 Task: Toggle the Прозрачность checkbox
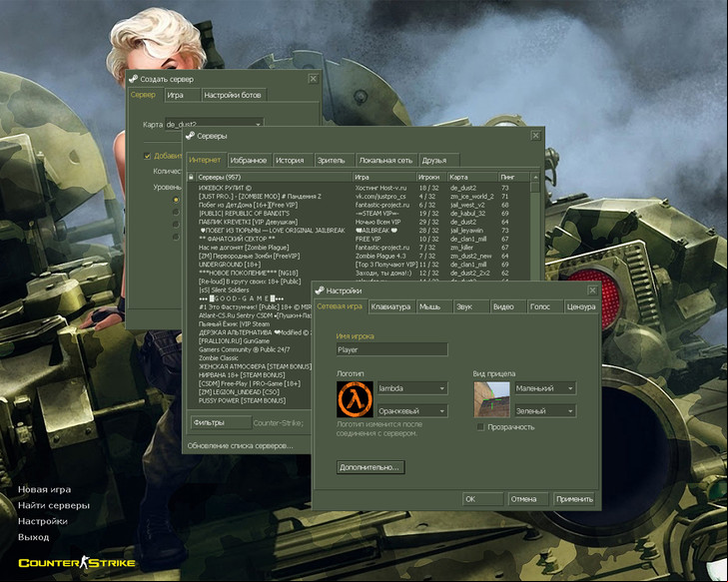pyautogui.click(x=480, y=427)
